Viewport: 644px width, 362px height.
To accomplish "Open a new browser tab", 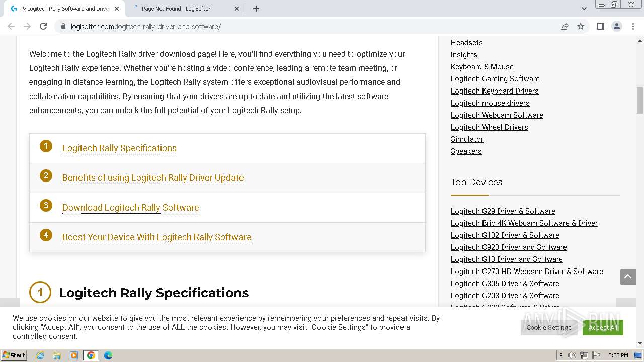I will [x=256, y=9].
